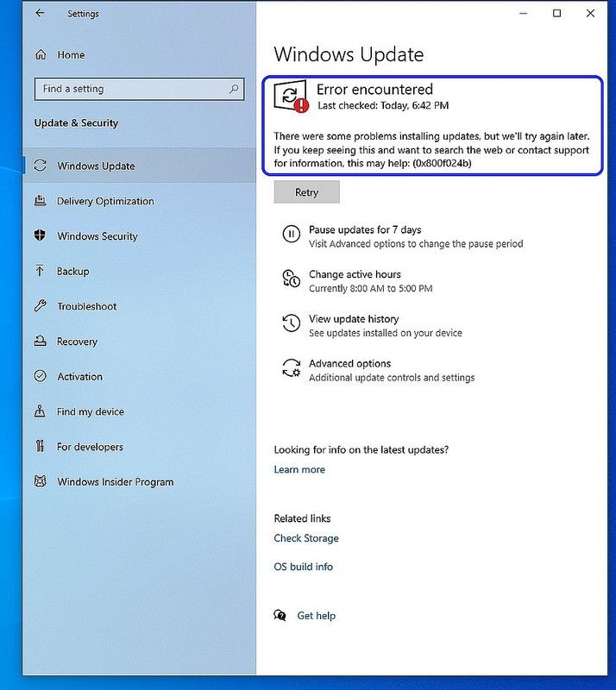Navigate to Recovery settings

(139, 342)
